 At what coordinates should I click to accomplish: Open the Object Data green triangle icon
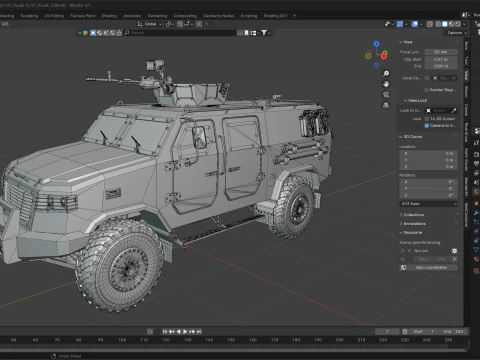tap(476, 249)
